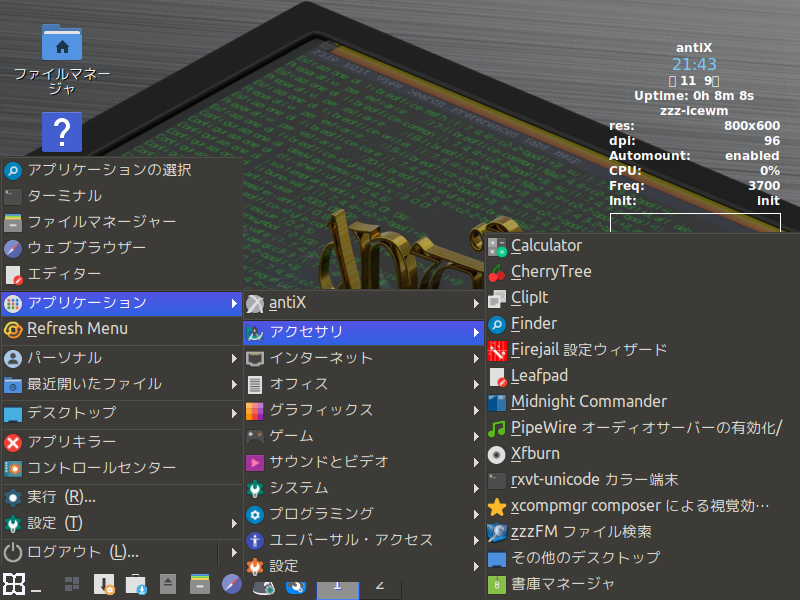800x600 pixels.
Task: Click the show desktop underscore button on taskbar
Action: point(36,590)
